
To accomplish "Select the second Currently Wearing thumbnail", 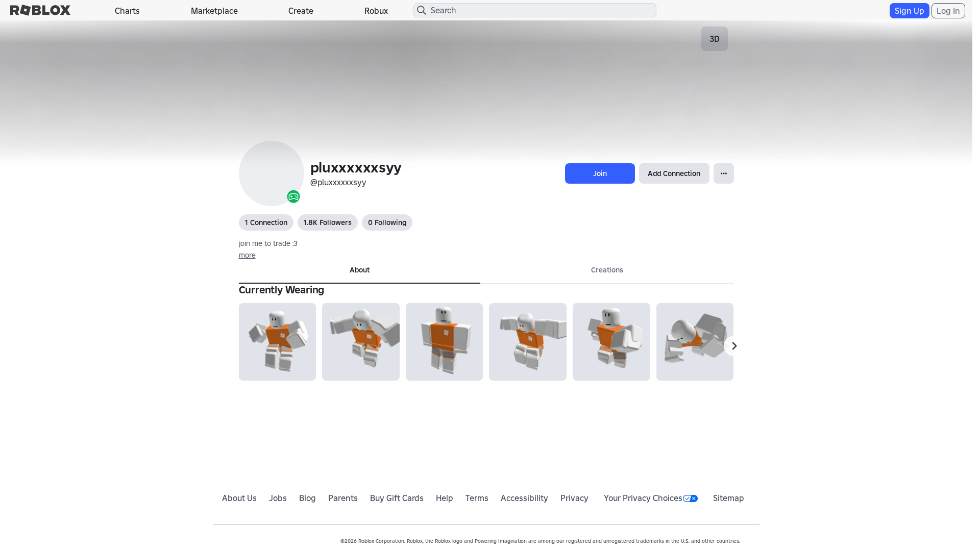I will [x=361, y=342].
